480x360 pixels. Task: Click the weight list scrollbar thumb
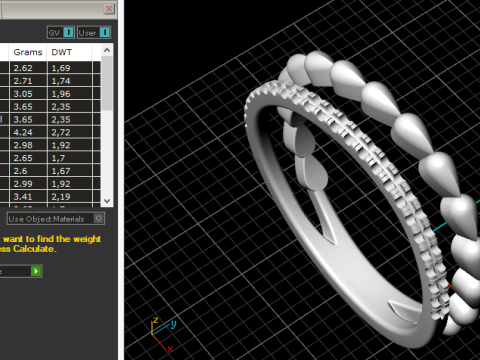[x=107, y=83]
